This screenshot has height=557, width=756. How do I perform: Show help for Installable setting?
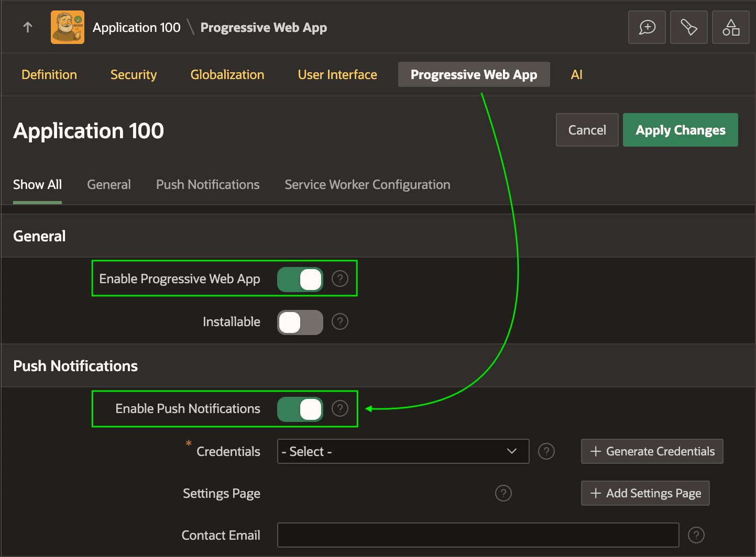(340, 321)
